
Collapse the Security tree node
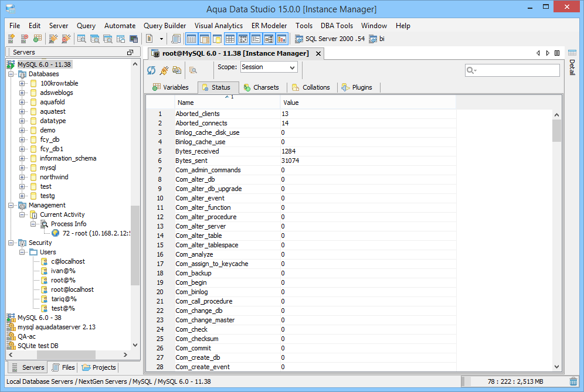[x=11, y=243]
